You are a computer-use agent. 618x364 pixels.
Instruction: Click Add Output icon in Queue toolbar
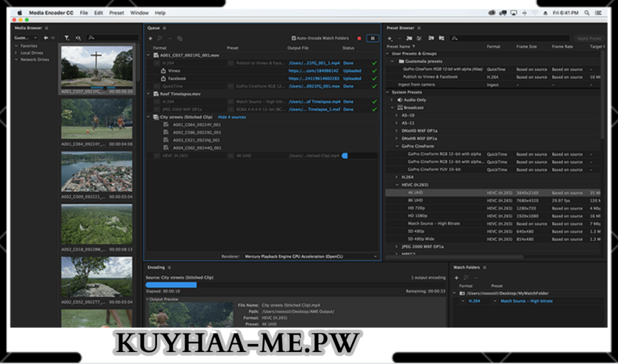pyautogui.click(x=160, y=38)
